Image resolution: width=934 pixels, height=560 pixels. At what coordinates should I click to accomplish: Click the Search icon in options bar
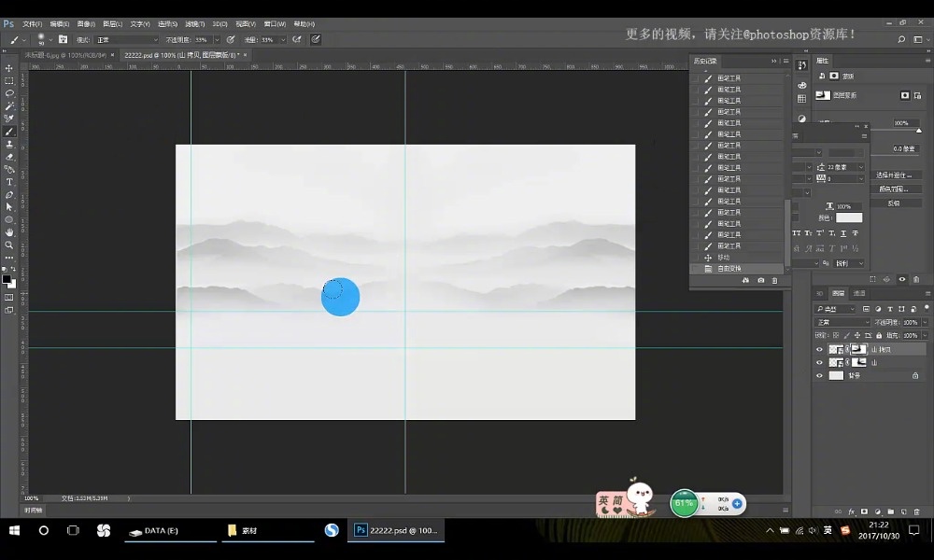pos(901,39)
